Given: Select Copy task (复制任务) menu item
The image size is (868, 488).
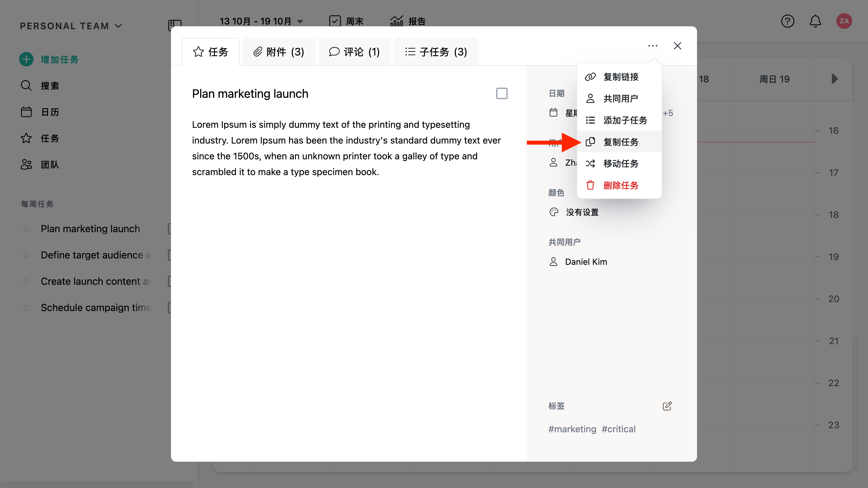Looking at the screenshot, I should [x=620, y=142].
